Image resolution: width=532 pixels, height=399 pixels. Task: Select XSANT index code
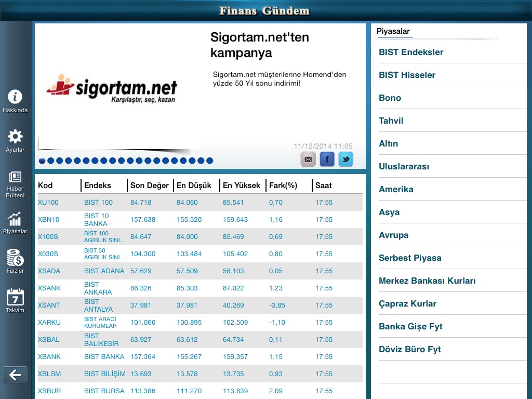click(48, 305)
